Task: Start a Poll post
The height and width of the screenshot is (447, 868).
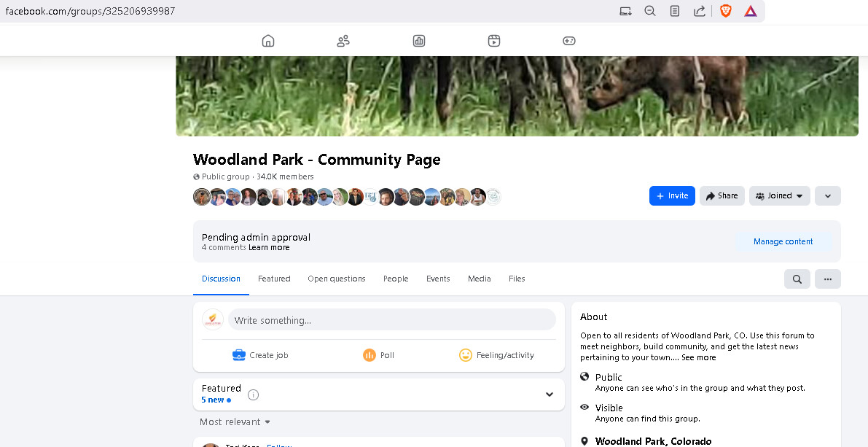Action: click(378, 355)
